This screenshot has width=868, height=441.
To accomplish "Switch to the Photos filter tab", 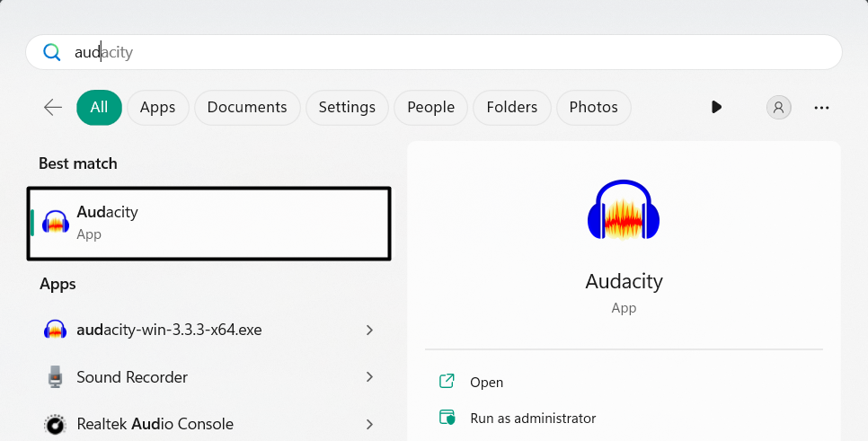I will click(593, 108).
